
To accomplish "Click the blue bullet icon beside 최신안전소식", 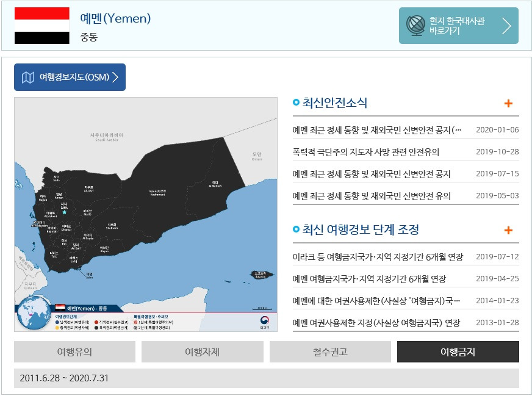I will click(296, 103).
